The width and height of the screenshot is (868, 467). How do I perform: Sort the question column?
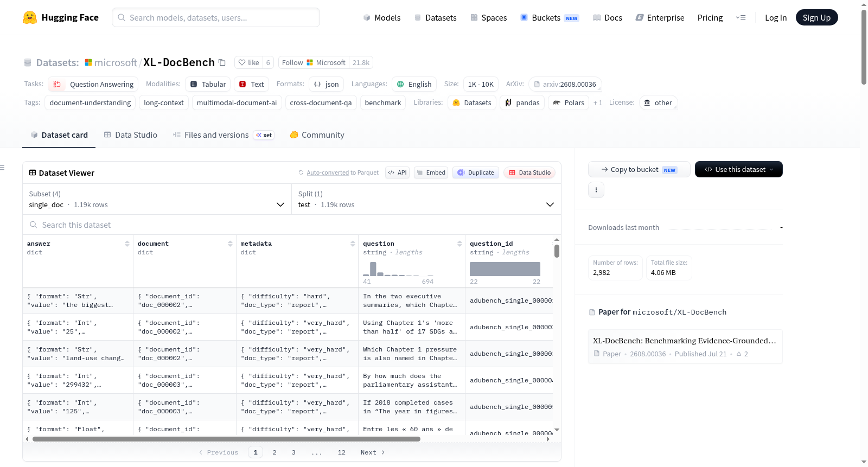(459, 244)
